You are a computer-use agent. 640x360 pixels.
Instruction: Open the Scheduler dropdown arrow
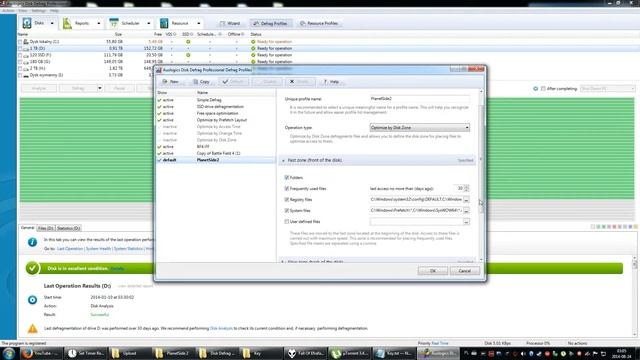point(149,23)
